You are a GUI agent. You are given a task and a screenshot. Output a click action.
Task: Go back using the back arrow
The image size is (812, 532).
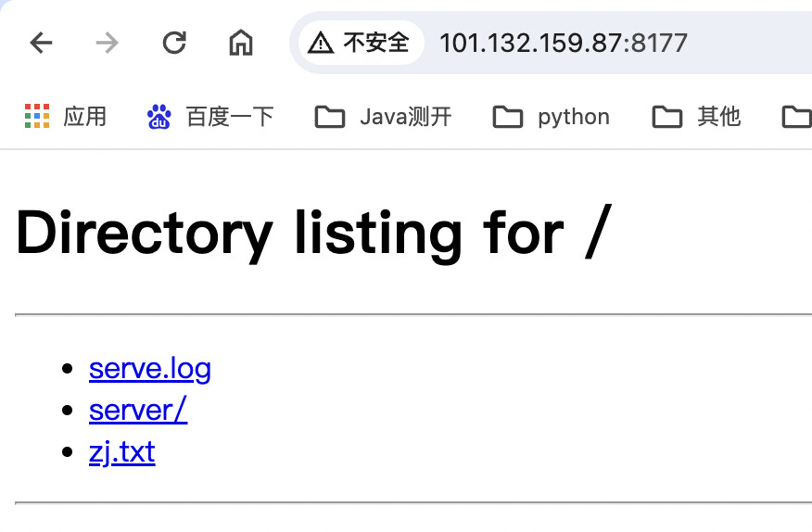pos(41,43)
